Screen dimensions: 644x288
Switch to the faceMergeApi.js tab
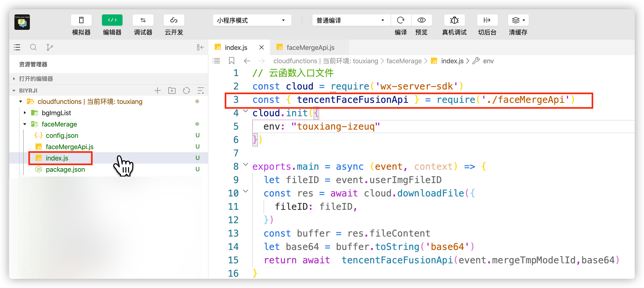[310, 48]
